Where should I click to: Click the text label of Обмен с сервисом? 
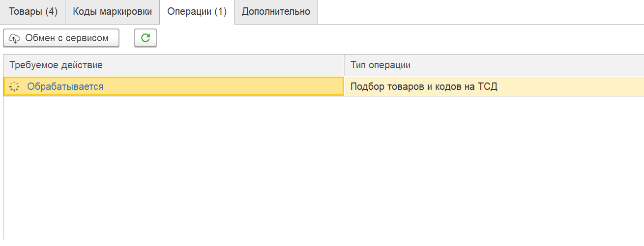67,38
